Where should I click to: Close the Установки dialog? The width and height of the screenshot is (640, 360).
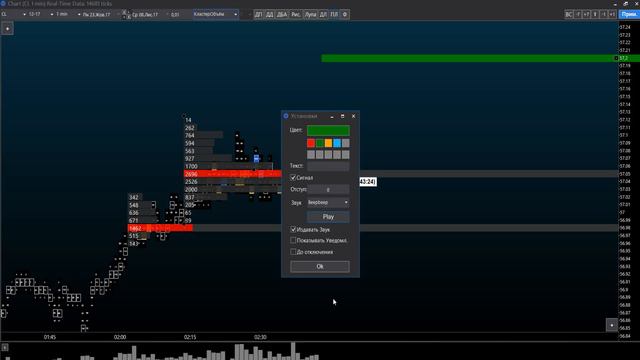353,116
